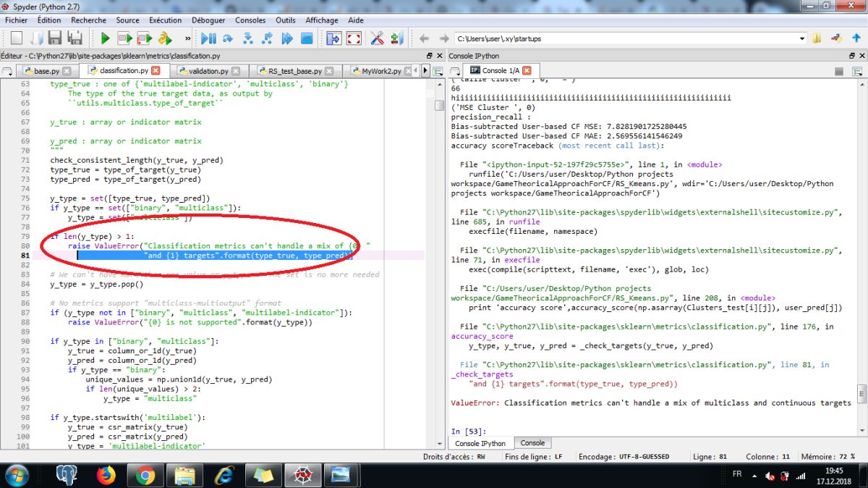Open the working directory dropdown arrow

[x=801, y=40]
